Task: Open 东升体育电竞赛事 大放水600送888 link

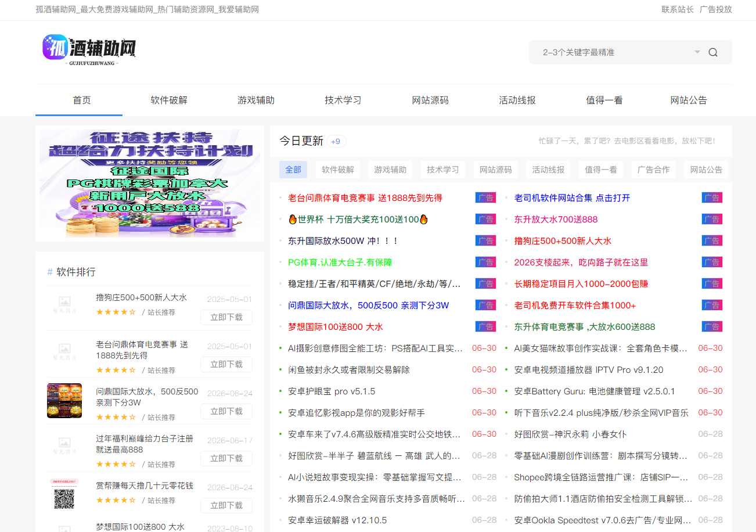Action: point(585,326)
